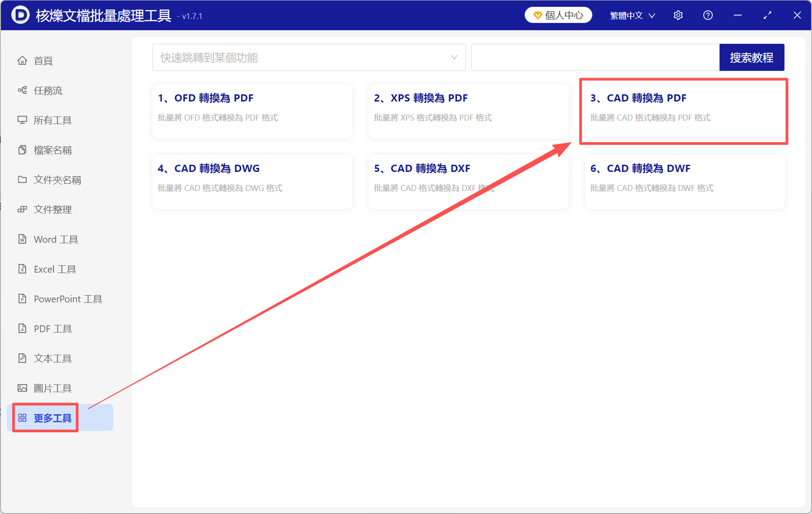Viewport: 812px width, 514px height.
Task: Click the help question mark icon
Action: pos(708,15)
